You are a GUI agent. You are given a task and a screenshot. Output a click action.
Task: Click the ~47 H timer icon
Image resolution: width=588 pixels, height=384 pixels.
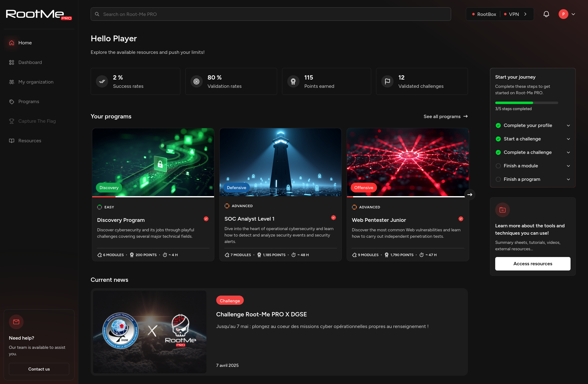click(422, 255)
